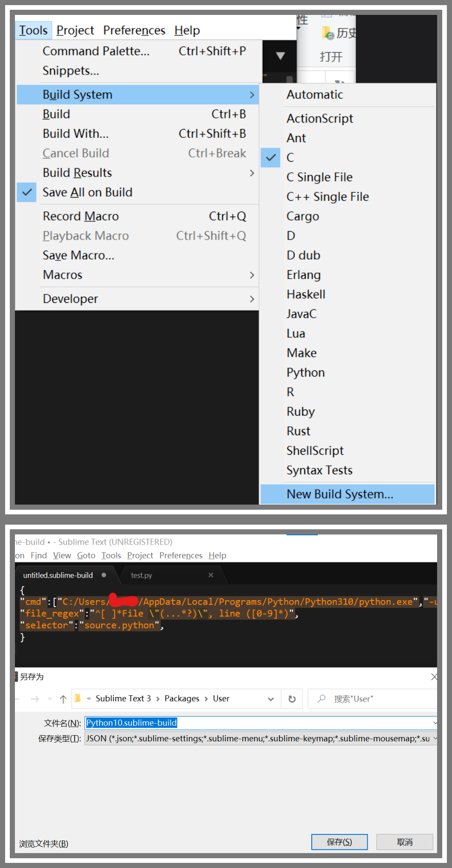This screenshot has height=868, width=452.
Task: Expand the Developer submenu
Action: [138, 299]
